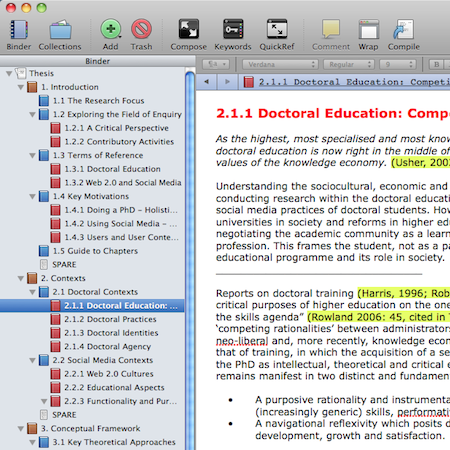
Task: Open the paragraph style presets dropdown
Action: [x=217, y=64]
